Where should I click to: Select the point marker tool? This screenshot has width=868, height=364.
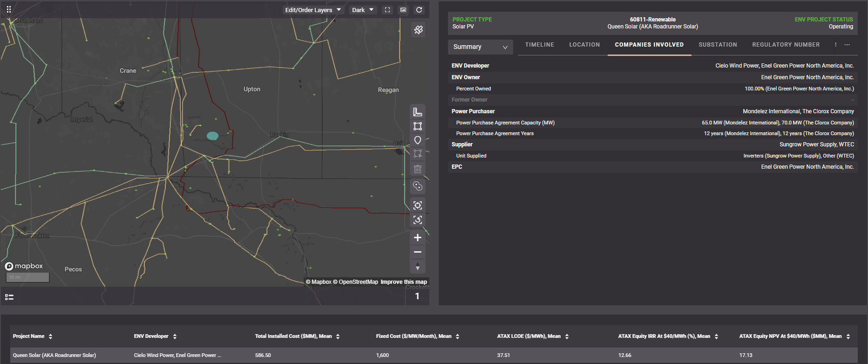coord(418,140)
